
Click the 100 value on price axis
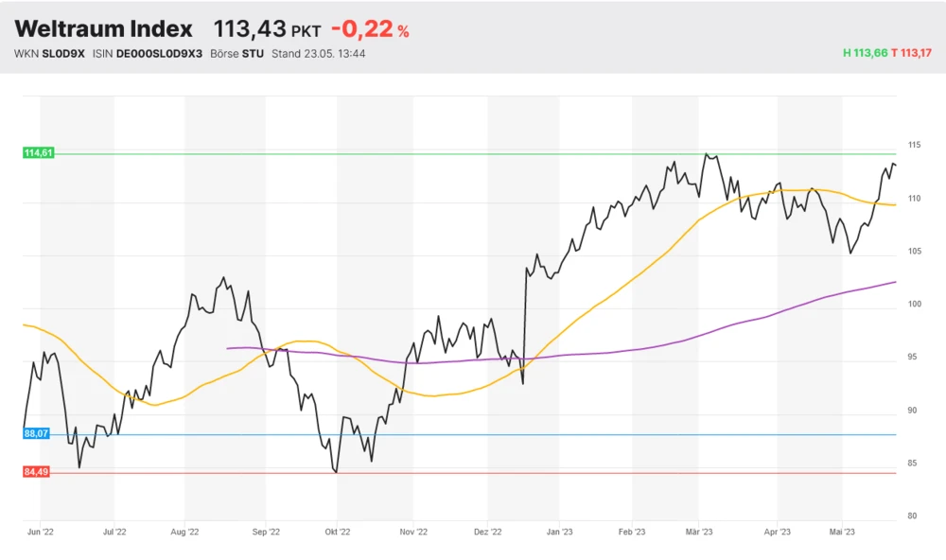coord(914,304)
